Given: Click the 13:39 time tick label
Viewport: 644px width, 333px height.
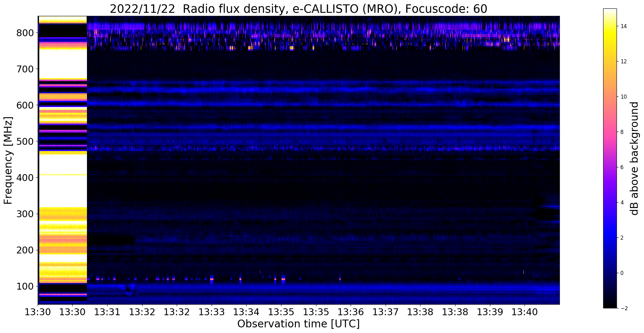Looking at the screenshot, I should tap(490, 312).
